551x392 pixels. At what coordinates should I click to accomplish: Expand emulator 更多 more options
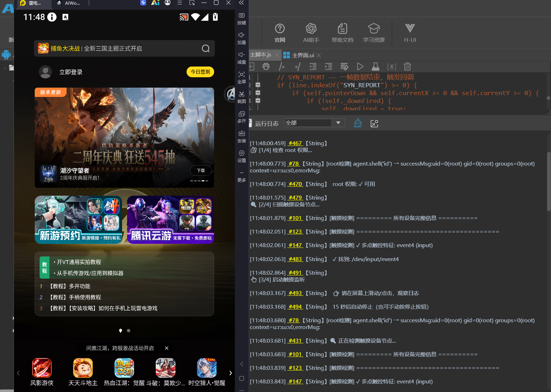[242, 176]
